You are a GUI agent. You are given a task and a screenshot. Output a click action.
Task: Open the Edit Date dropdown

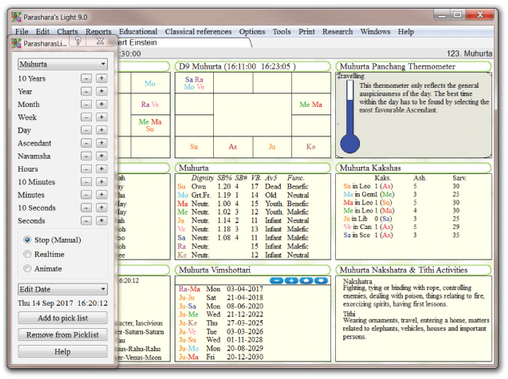click(63, 289)
